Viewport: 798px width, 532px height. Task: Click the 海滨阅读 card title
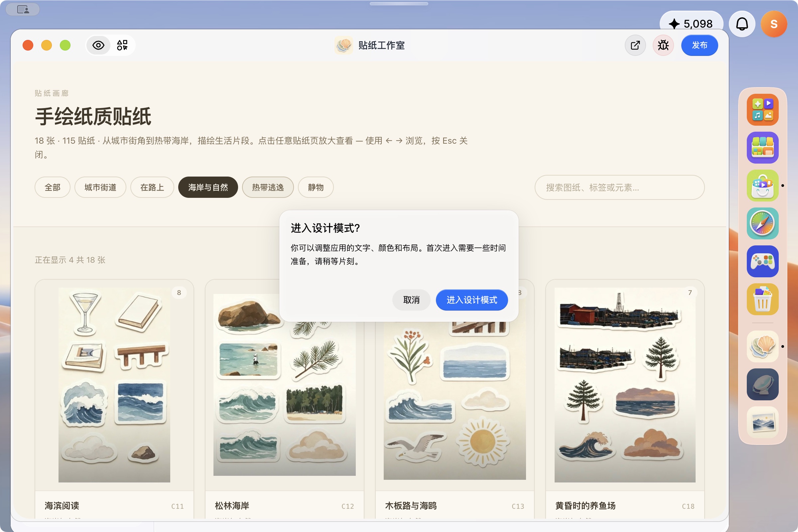click(62, 505)
